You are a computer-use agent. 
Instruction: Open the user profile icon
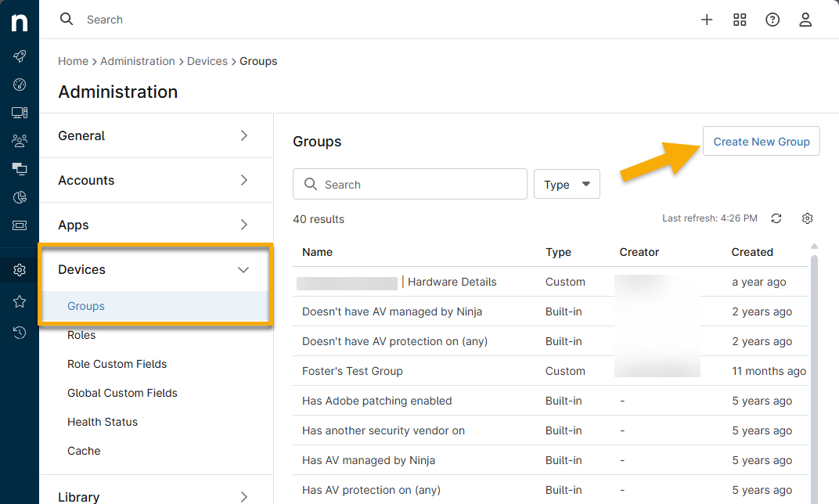point(805,20)
